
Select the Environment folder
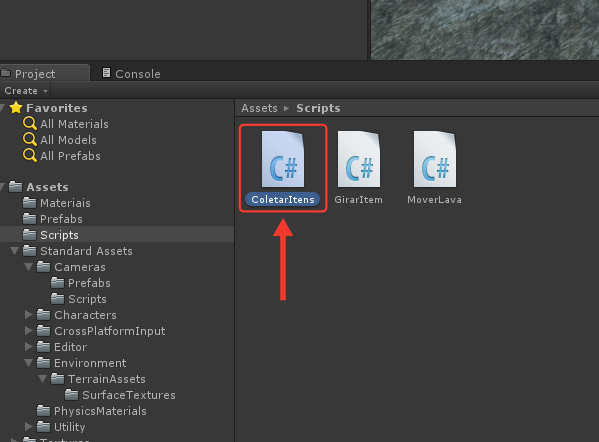coord(90,363)
